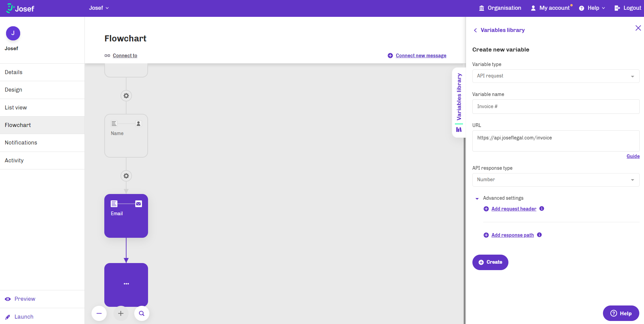Select the Name node in flowchart

(126, 136)
